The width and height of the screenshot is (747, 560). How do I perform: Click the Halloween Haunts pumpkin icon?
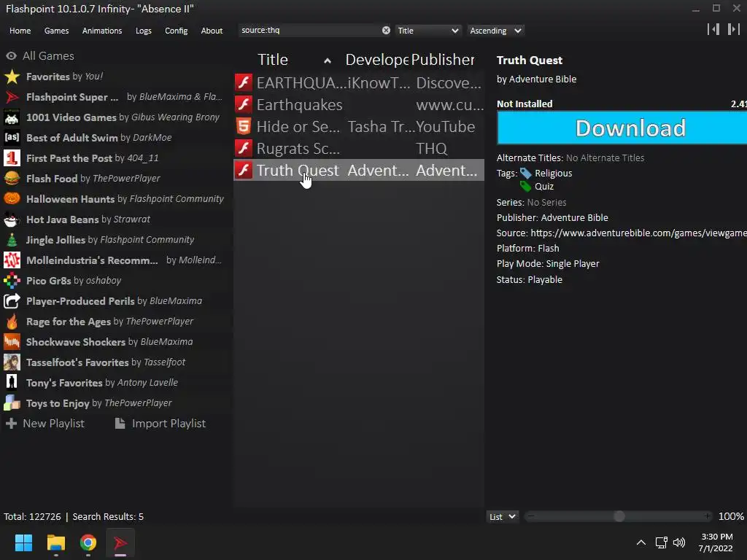[x=12, y=199]
